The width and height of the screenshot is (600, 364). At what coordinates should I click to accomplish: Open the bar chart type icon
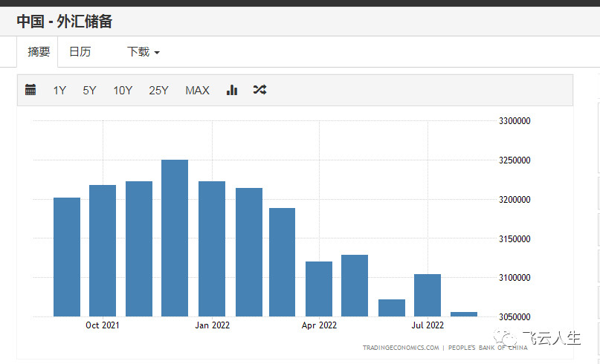pyautogui.click(x=232, y=90)
